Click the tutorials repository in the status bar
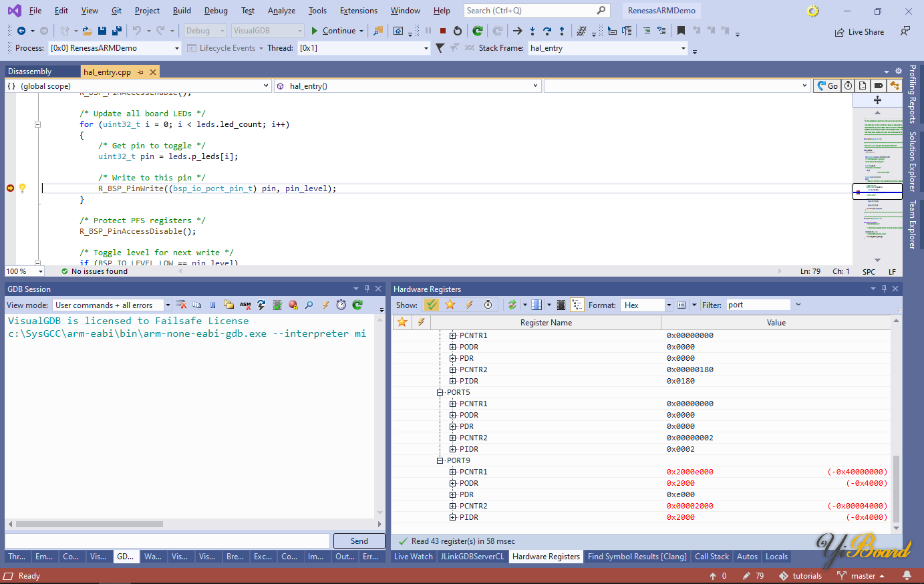This screenshot has height=584, width=924. [800, 576]
